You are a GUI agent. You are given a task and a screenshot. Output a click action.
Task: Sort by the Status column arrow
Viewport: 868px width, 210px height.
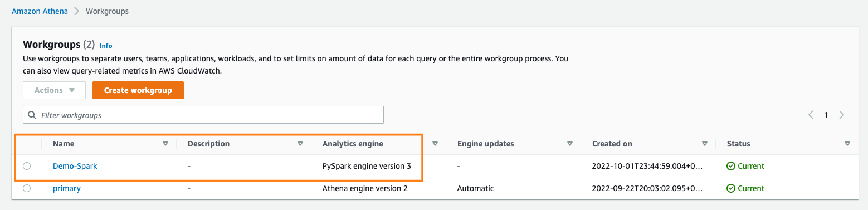point(847,144)
